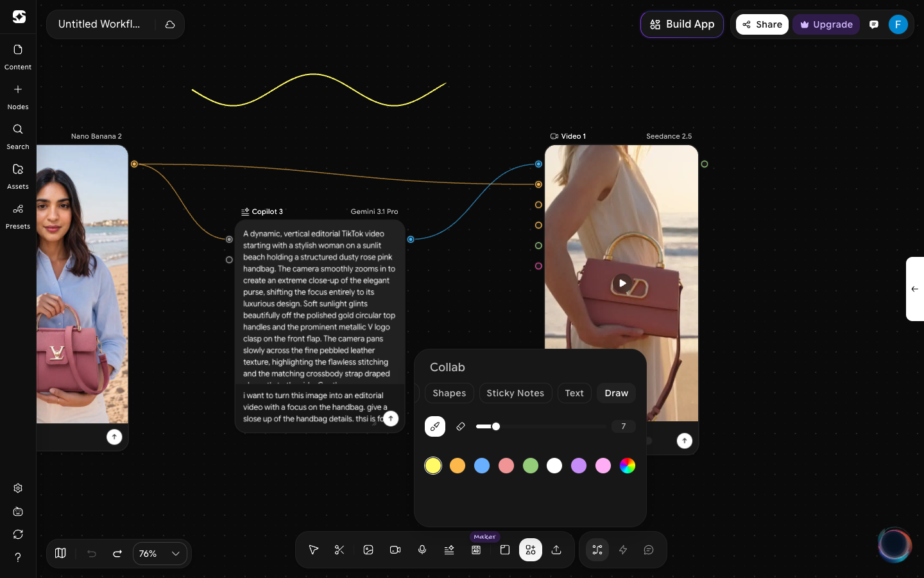Select the pointer cursor tool
The height and width of the screenshot is (578, 924).
(314, 550)
